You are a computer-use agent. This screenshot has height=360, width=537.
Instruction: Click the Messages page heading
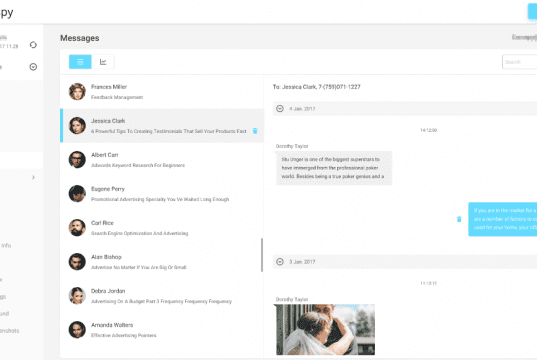80,38
